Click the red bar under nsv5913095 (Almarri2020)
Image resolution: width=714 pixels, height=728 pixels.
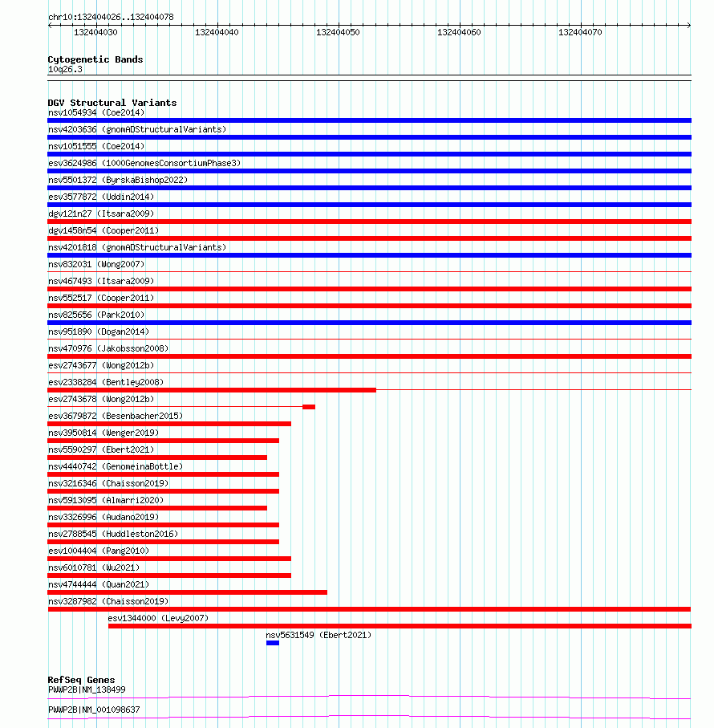tap(157, 508)
